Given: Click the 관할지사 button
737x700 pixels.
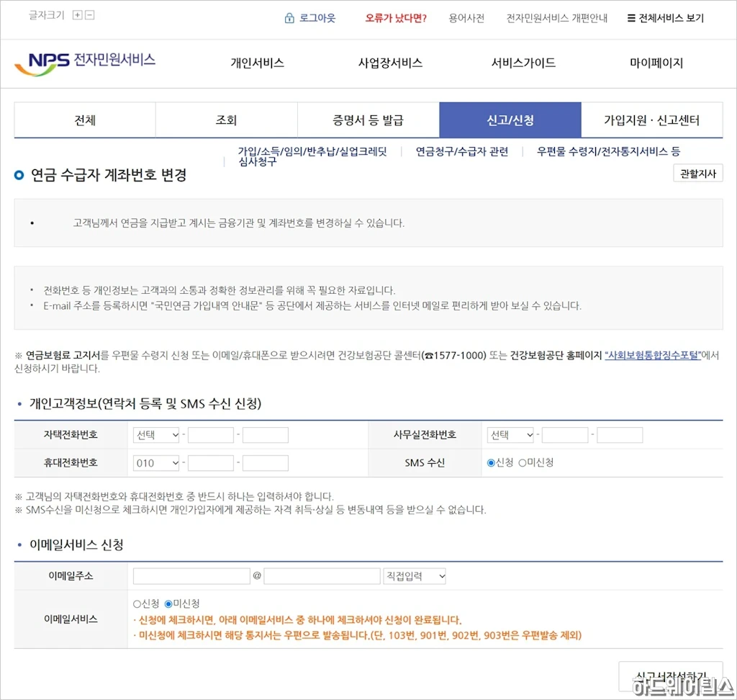Looking at the screenshot, I should pos(698,174).
